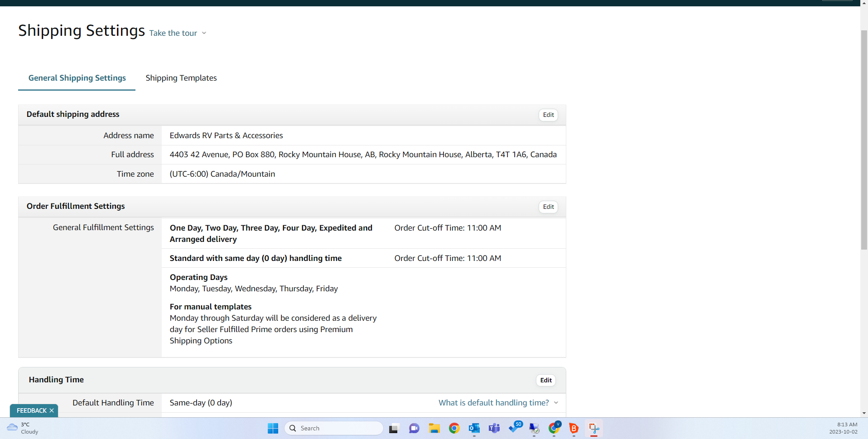The image size is (868, 439).
Task: Open the clock and date flyout
Action: pyautogui.click(x=844, y=428)
